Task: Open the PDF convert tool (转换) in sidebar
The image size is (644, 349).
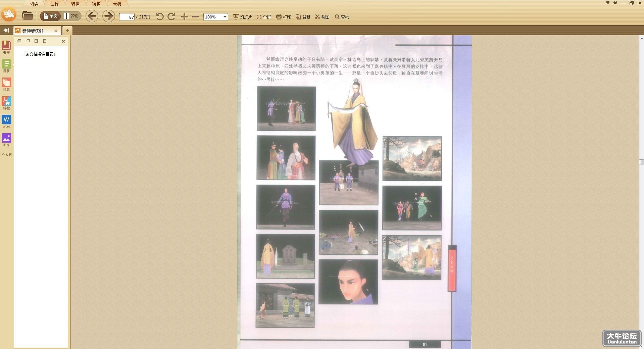Action: click(x=6, y=103)
